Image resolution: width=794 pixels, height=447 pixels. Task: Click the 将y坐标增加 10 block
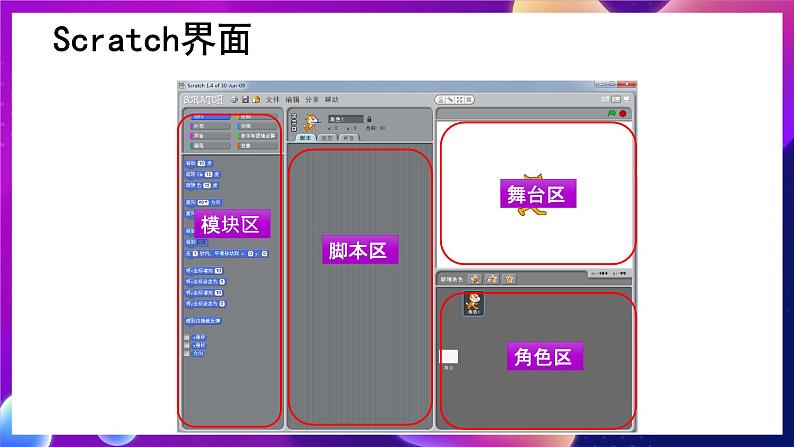click(x=204, y=293)
